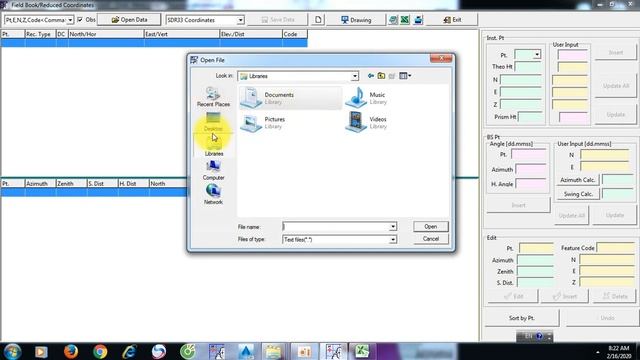Click the Edit section Zenith field
The height and width of the screenshot is (360, 640).
[x=536, y=271]
